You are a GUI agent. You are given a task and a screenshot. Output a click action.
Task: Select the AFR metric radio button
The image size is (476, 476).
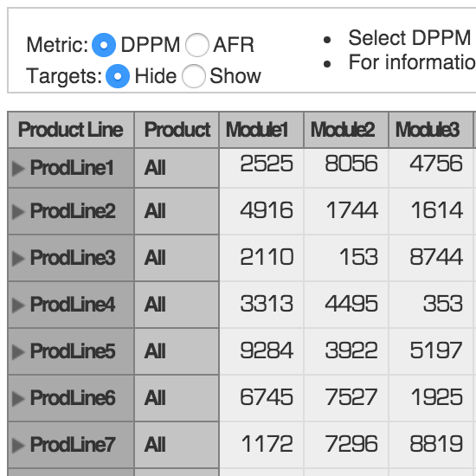[197, 45]
